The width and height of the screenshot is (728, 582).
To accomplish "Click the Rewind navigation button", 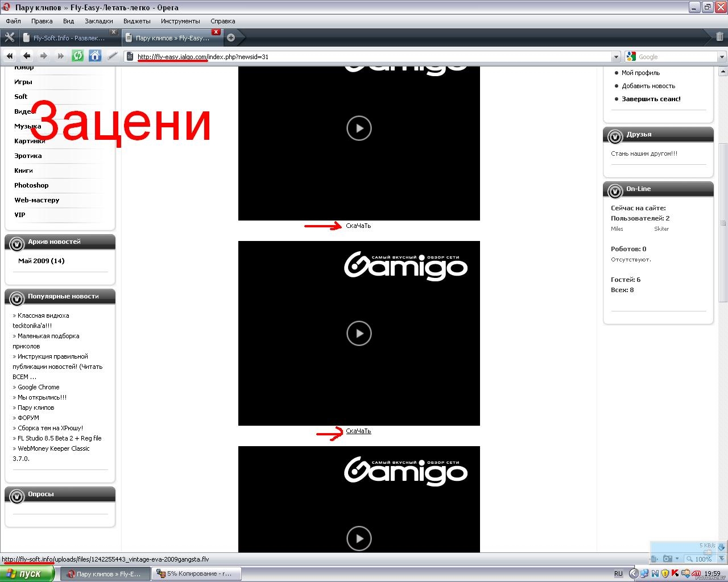I will point(10,56).
